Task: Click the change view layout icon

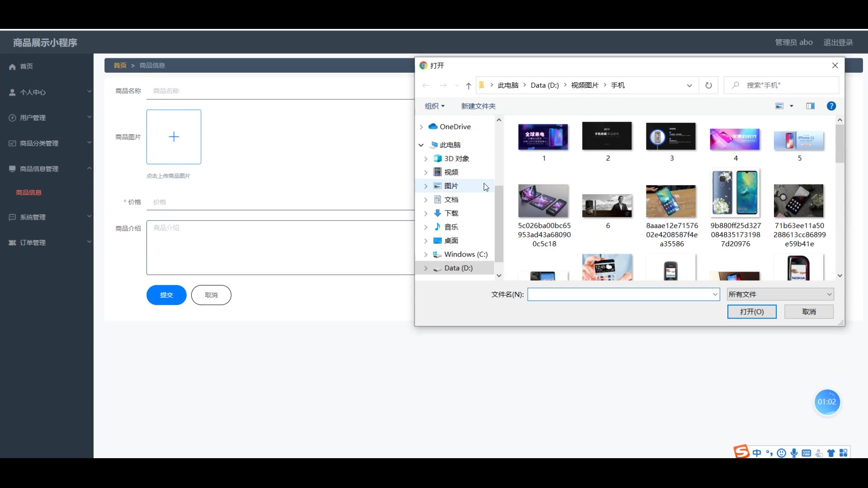Action: 779,106
